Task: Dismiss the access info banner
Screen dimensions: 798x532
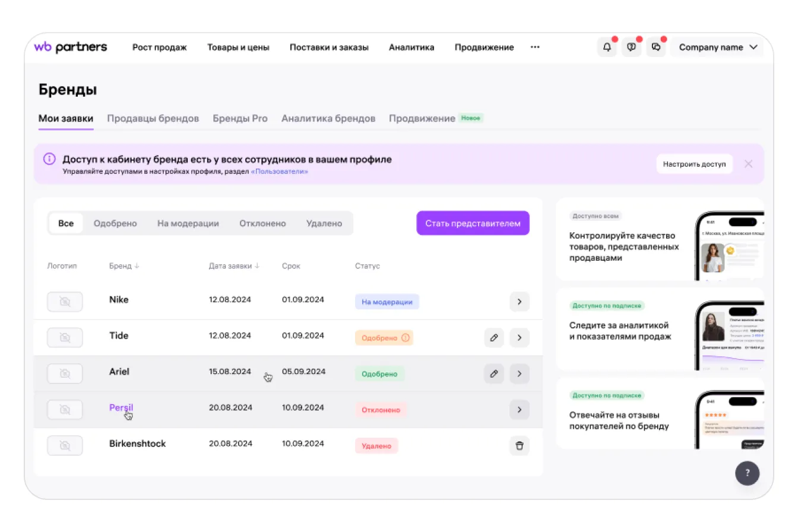Action: pos(748,164)
